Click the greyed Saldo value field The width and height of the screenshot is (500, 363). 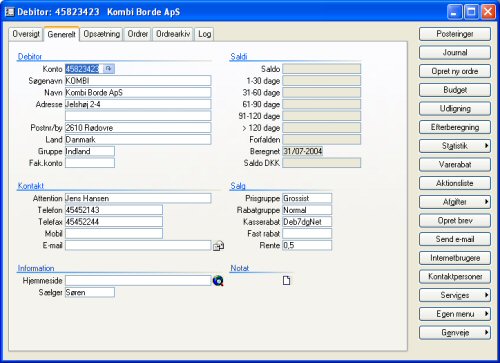[322, 69]
